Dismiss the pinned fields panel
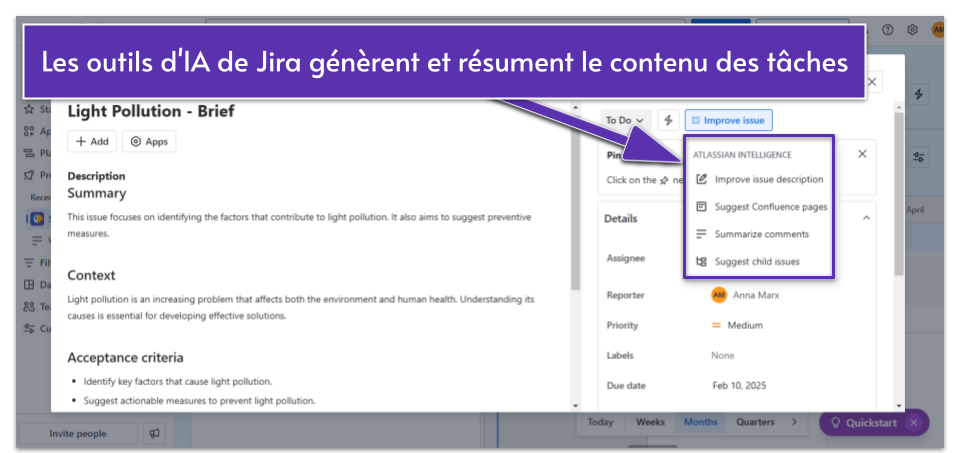The width and height of the screenshot is (960, 453). (x=862, y=154)
